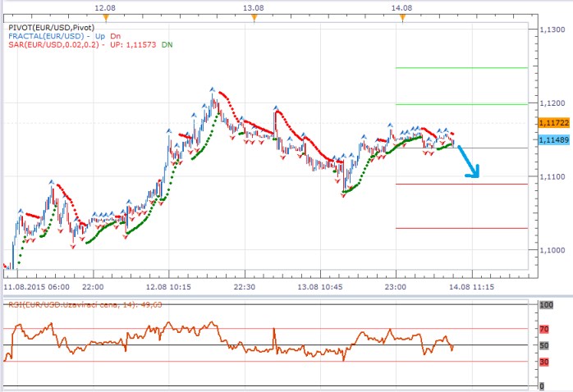Click the lowest red pivot support line
573x392 pixels.
click(460, 228)
